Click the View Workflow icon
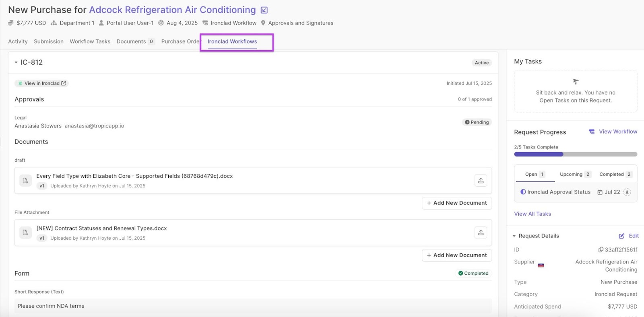644x317 pixels. point(592,132)
